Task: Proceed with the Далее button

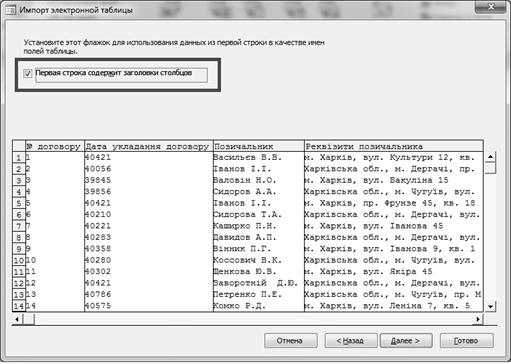Action: pyautogui.click(x=406, y=341)
